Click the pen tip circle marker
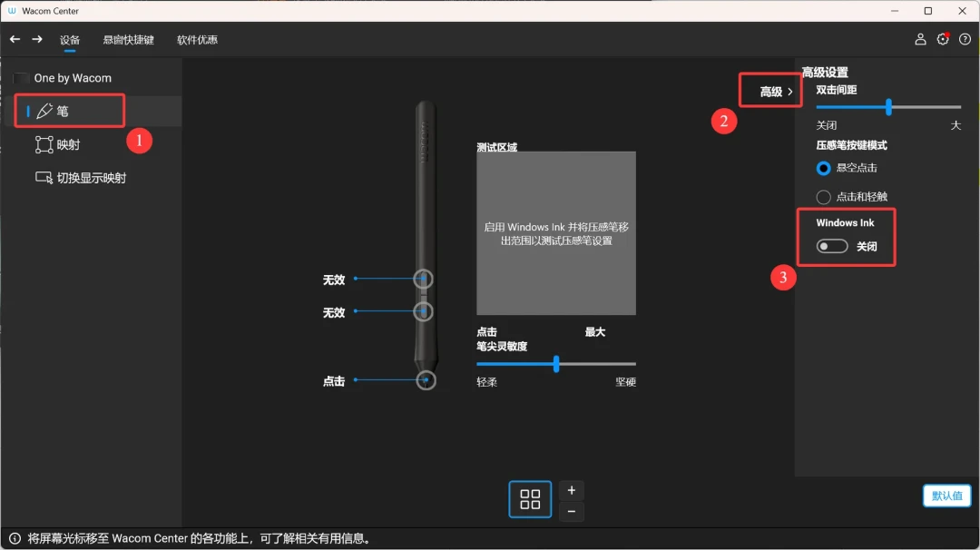Viewport: 980px width, 550px height. tap(426, 380)
